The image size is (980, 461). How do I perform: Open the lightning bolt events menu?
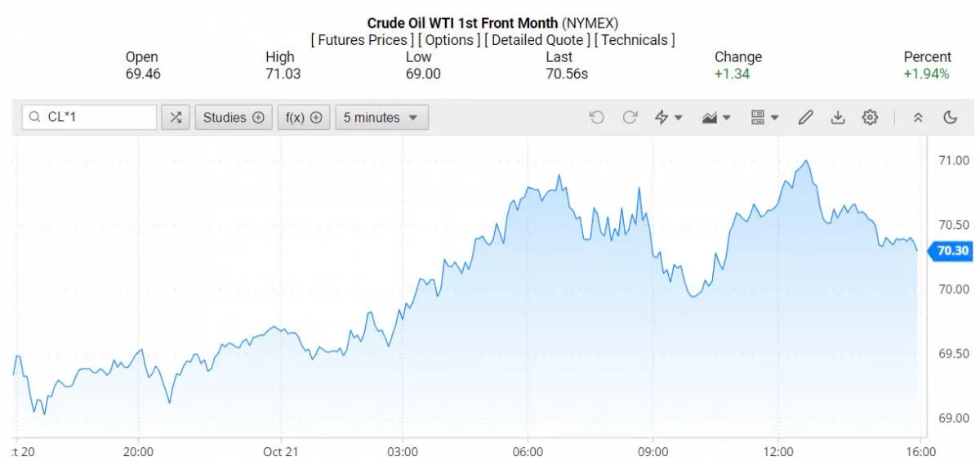pos(668,118)
